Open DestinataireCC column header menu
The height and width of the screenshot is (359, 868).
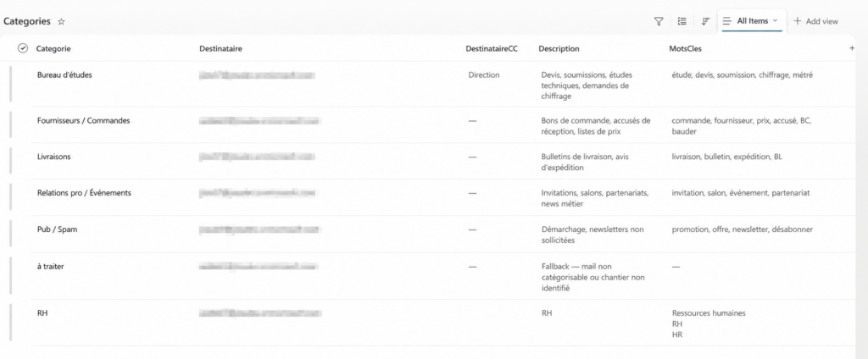[x=492, y=48]
